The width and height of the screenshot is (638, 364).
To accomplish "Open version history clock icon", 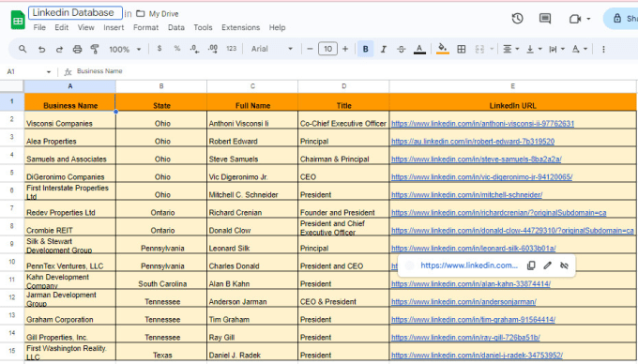I will [x=517, y=19].
